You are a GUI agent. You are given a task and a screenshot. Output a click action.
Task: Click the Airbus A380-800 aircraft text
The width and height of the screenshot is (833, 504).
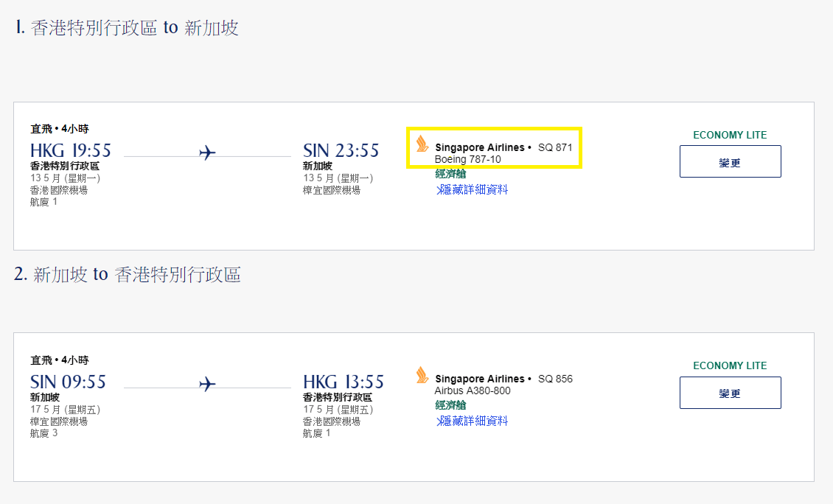(473, 391)
